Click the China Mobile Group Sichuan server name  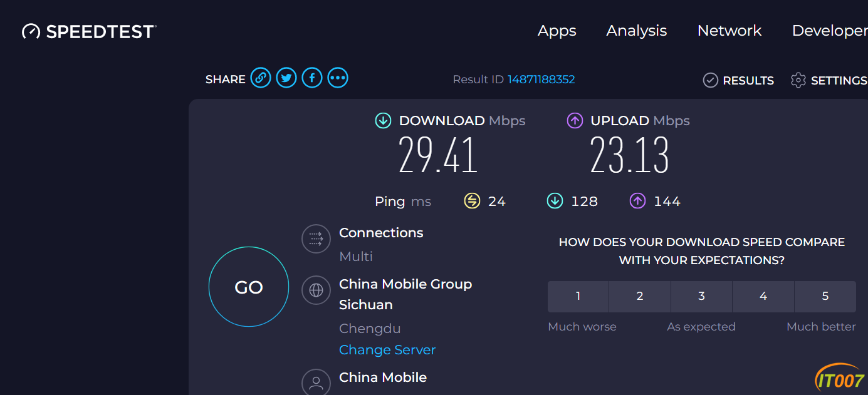point(405,294)
